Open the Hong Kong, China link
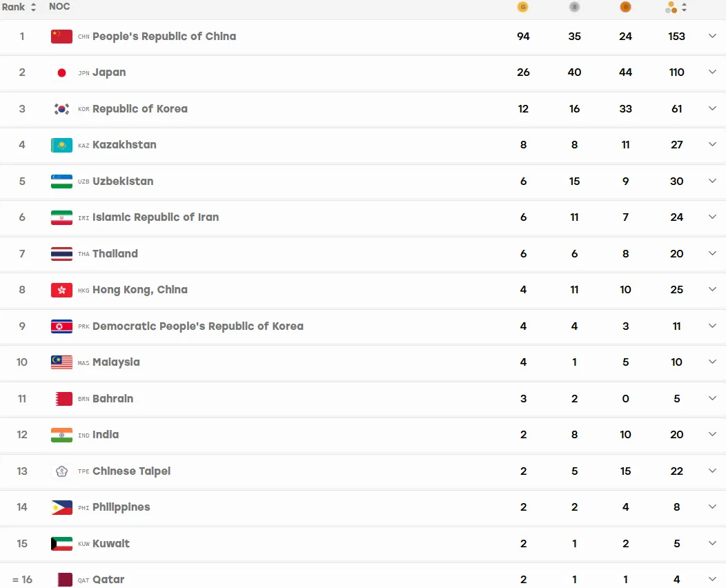 pos(140,290)
